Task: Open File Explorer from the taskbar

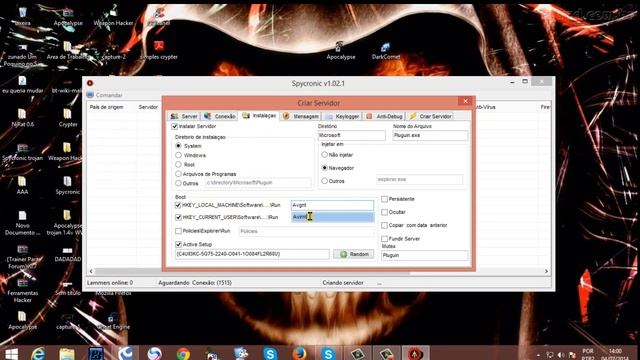Action: click(x=67, y=353)
